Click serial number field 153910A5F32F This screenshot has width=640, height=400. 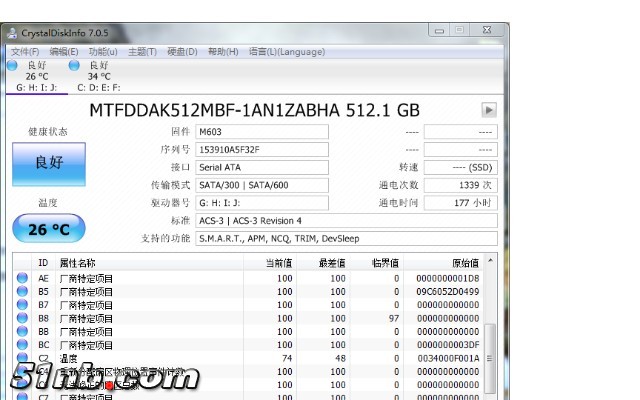coord(262,150)
